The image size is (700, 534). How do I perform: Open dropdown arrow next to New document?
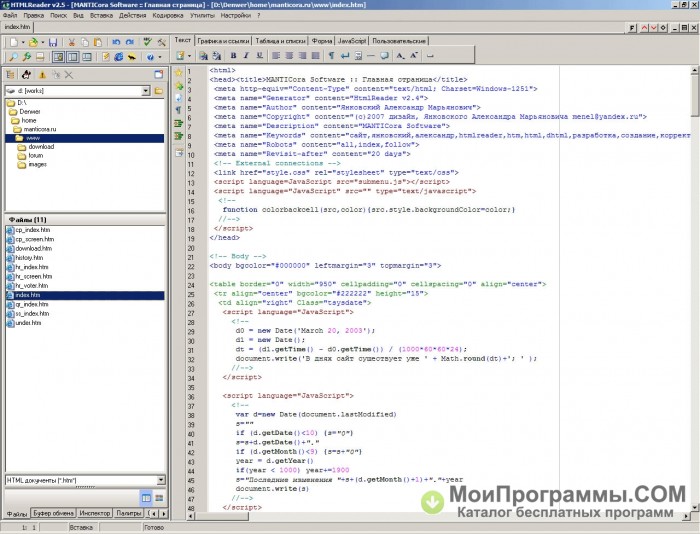click(x=23, y=42)
